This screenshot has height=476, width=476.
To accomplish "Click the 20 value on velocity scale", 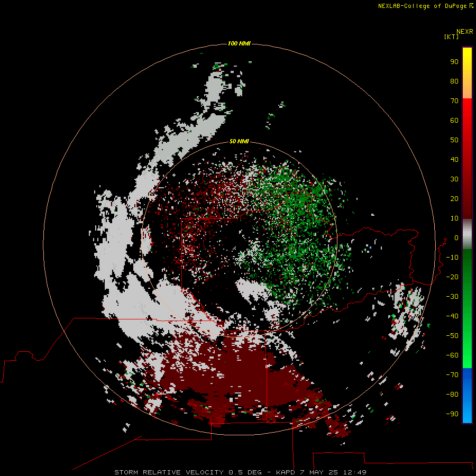I will 454,198.
